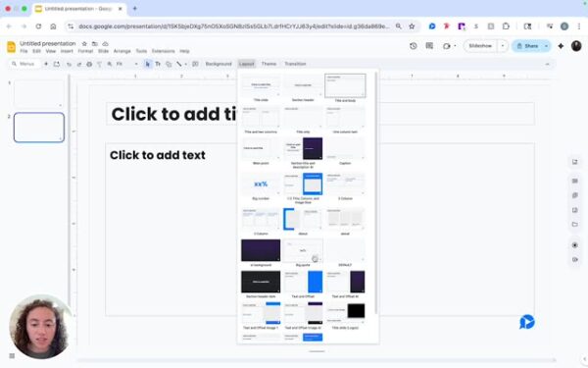Choose the Main point layout

click(x=261, y=151)
